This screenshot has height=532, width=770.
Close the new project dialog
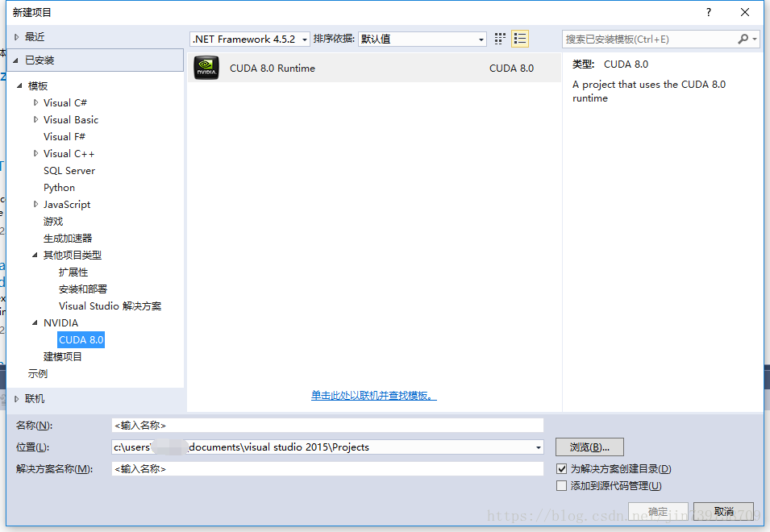744,12
